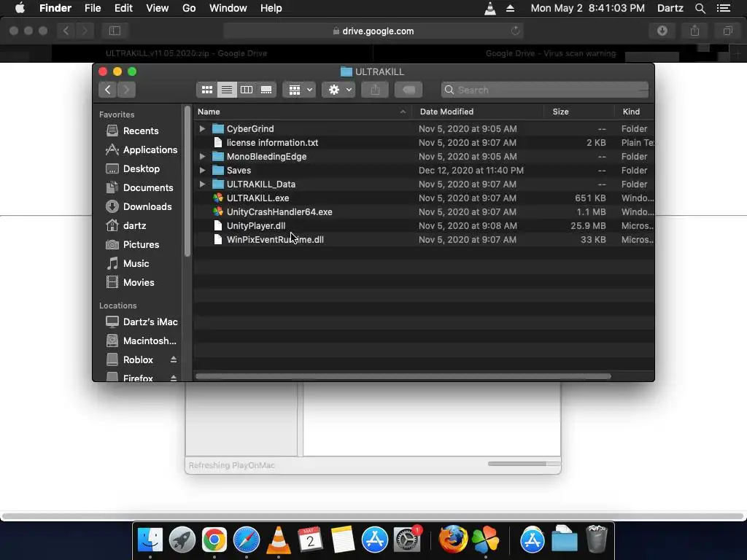The image size is (747, 560).
Task: Expand the CyberGrind folder
Action: (202, 128)
